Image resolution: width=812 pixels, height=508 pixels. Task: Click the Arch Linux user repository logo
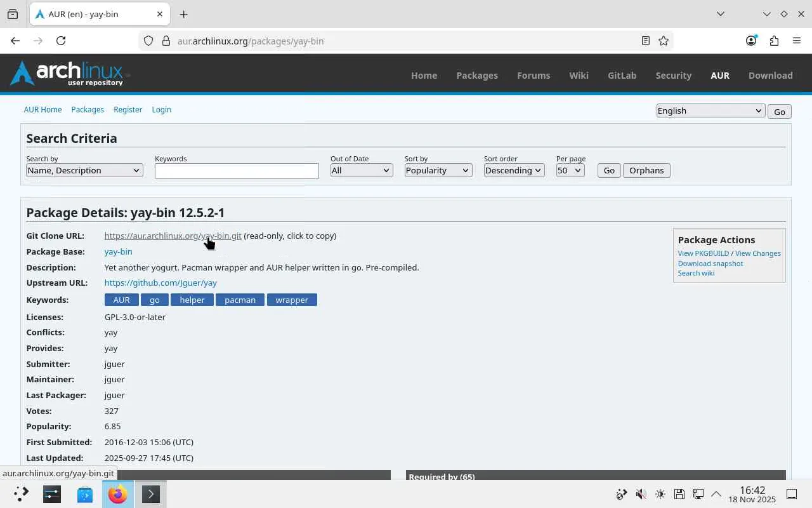click(69, 73)
